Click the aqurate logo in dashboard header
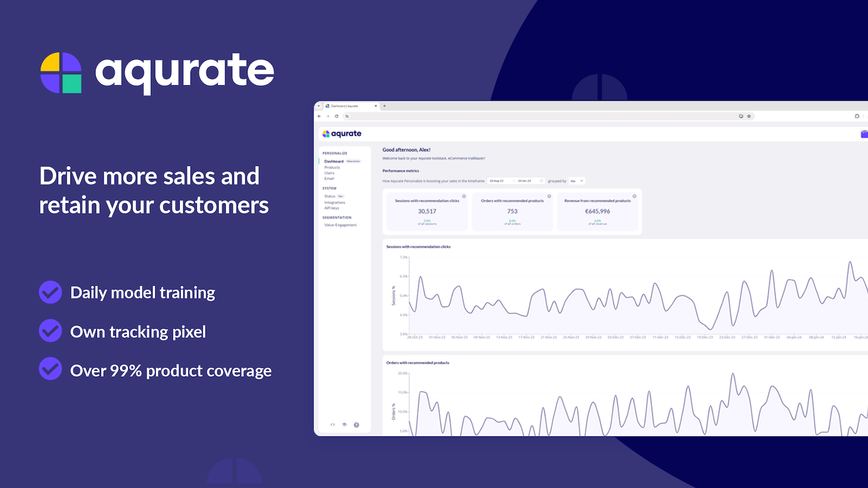868x488 pixels. tap(342, 133)
